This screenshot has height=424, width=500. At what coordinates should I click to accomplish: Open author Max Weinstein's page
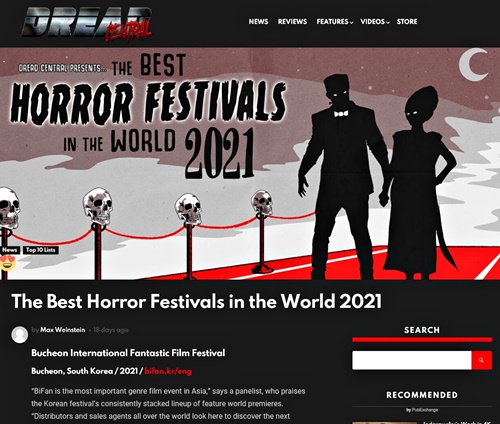click(x=63, y=330)
